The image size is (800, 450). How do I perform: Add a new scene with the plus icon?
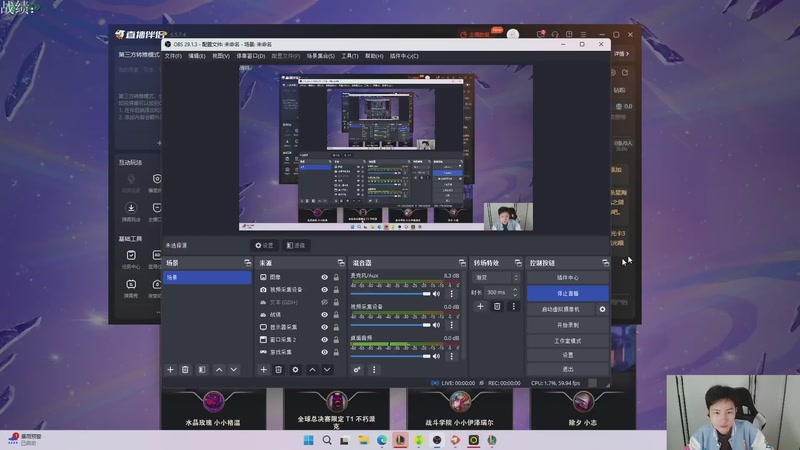170,369
